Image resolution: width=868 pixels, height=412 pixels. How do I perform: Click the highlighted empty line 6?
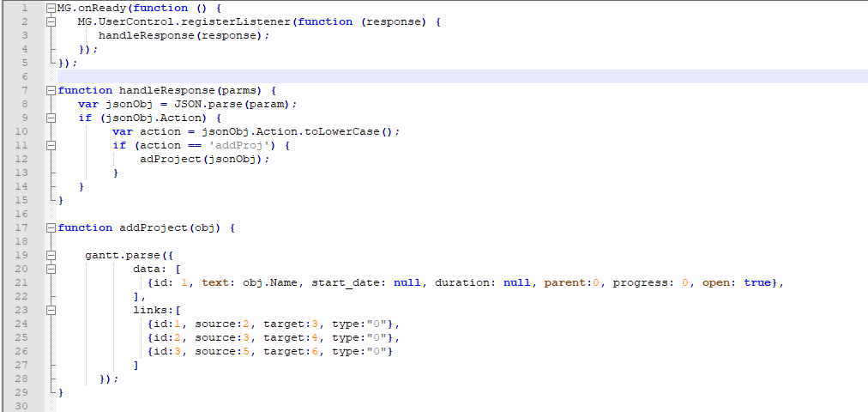click(x=462, y=76)
